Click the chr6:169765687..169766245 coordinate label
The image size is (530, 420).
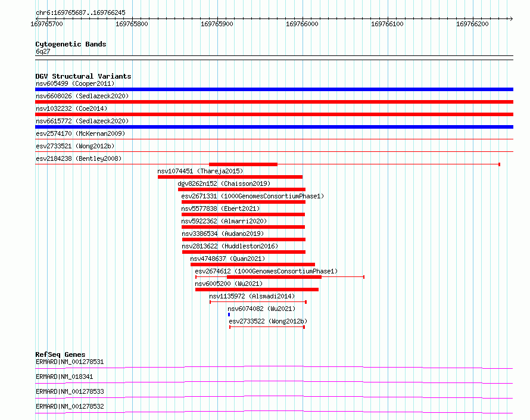click(x=80, y=13)
